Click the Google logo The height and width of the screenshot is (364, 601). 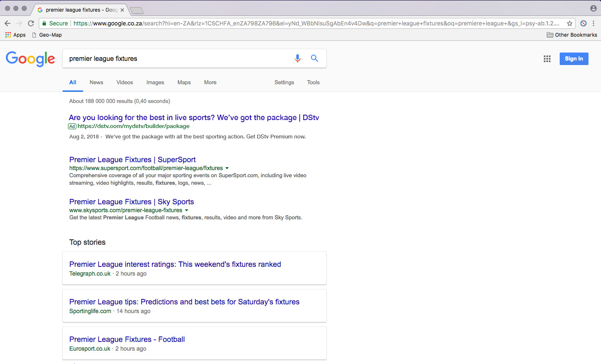click(30, 59)
